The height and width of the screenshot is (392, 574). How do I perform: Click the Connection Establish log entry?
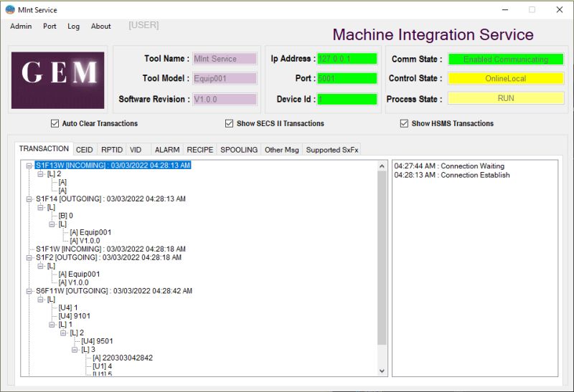pyautogui.click(x=452, y=175)
